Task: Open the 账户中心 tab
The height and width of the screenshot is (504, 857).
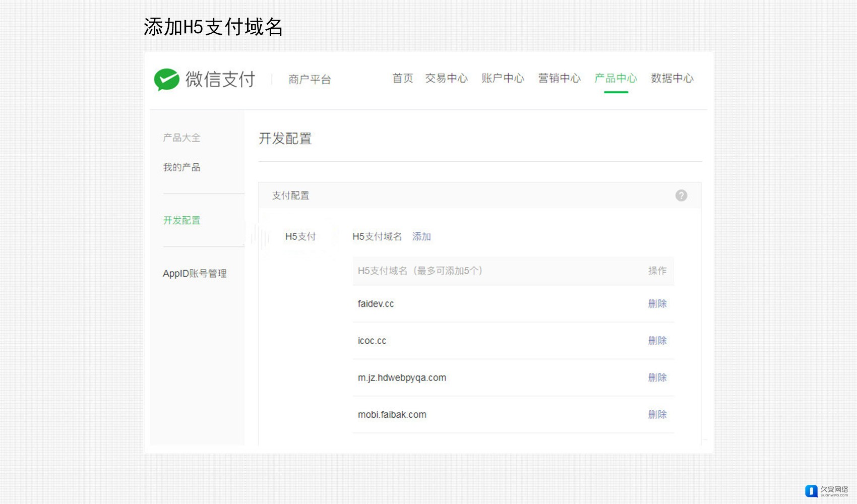Action: (503, 79)
